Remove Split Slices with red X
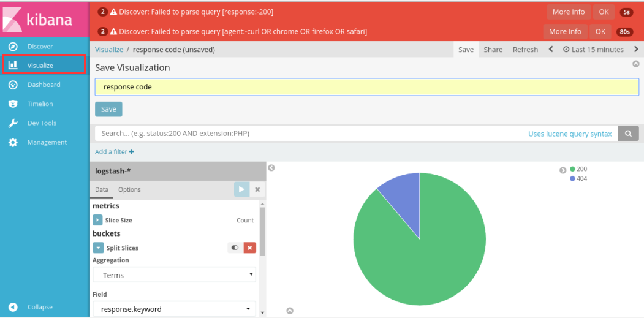The width and height of the screenshot is (644, 318). 250,248
